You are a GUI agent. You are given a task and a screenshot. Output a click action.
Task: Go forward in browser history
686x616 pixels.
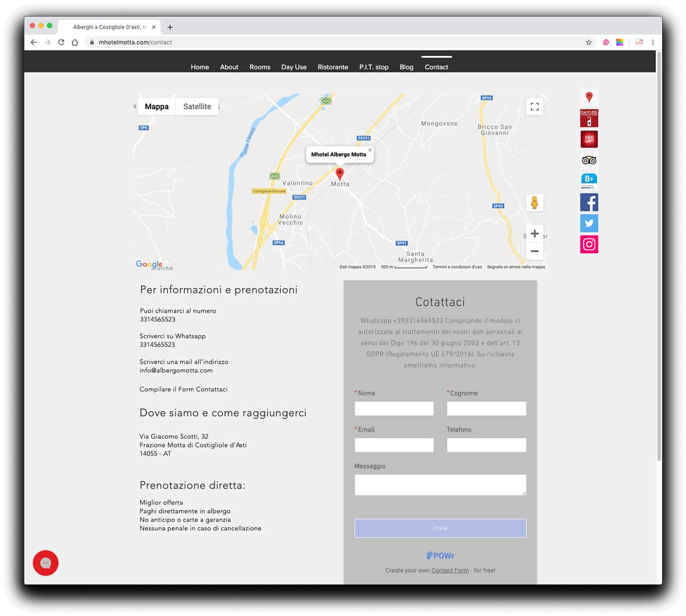(47, 42)
